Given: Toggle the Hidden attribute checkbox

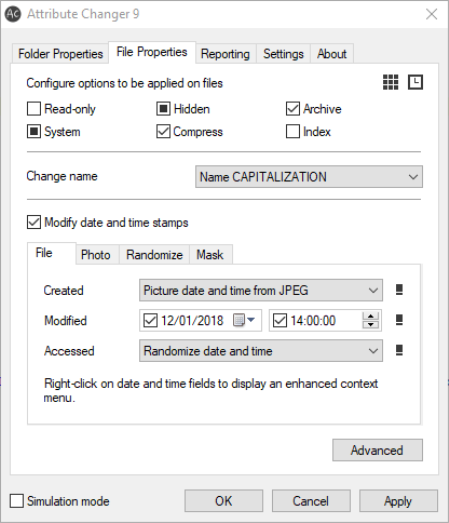Looking at the screenshot, I should click(x=163, y=109).
